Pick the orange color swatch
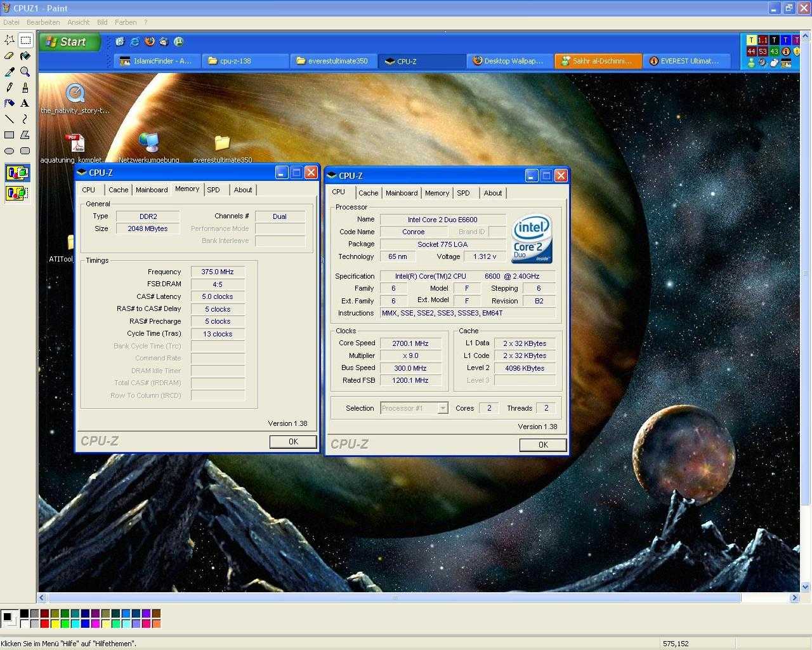 pyautogui.click(x=156, y=624)
